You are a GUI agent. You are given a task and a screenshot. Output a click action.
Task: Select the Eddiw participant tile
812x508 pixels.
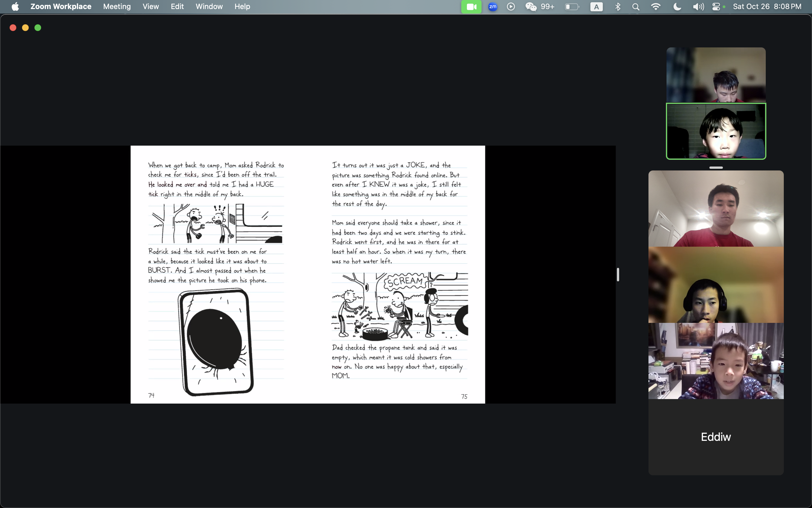(716, 437)
